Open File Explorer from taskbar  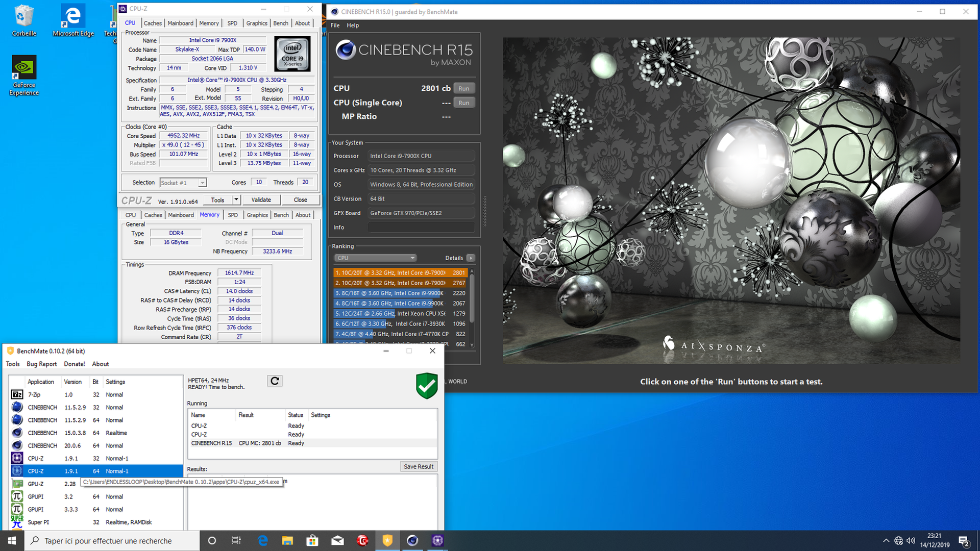(x=287, y=541)
